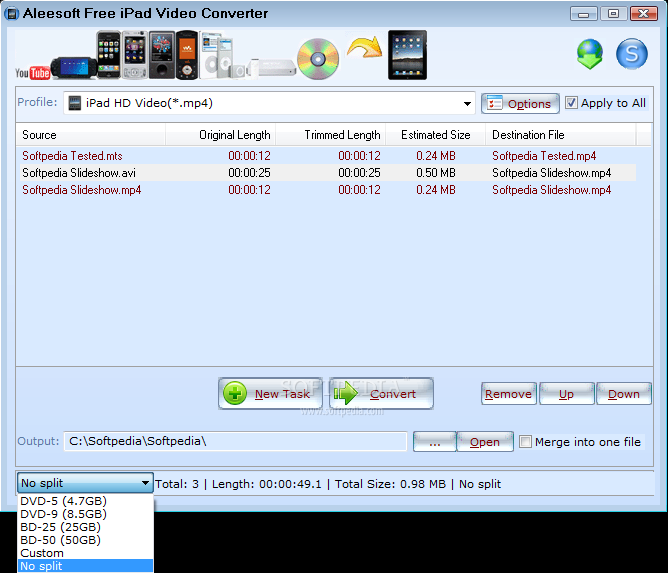The image size is (668, 573).
Task: Click the Estimated Size column header
Action: tap(436, 135)
